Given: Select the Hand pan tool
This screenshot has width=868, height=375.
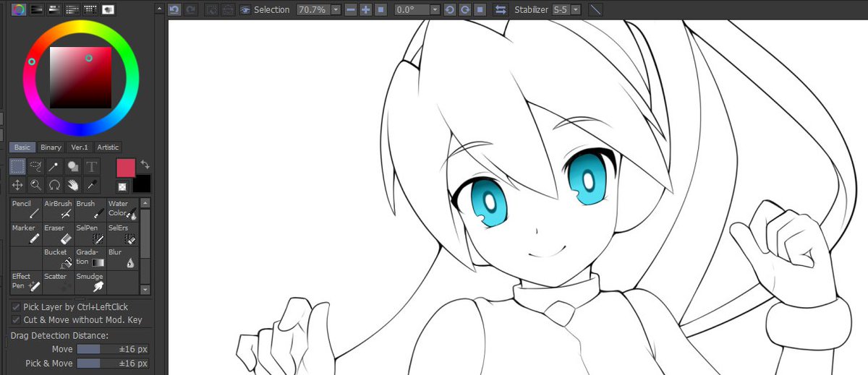Looking at the screenshot, I should 73,185.
